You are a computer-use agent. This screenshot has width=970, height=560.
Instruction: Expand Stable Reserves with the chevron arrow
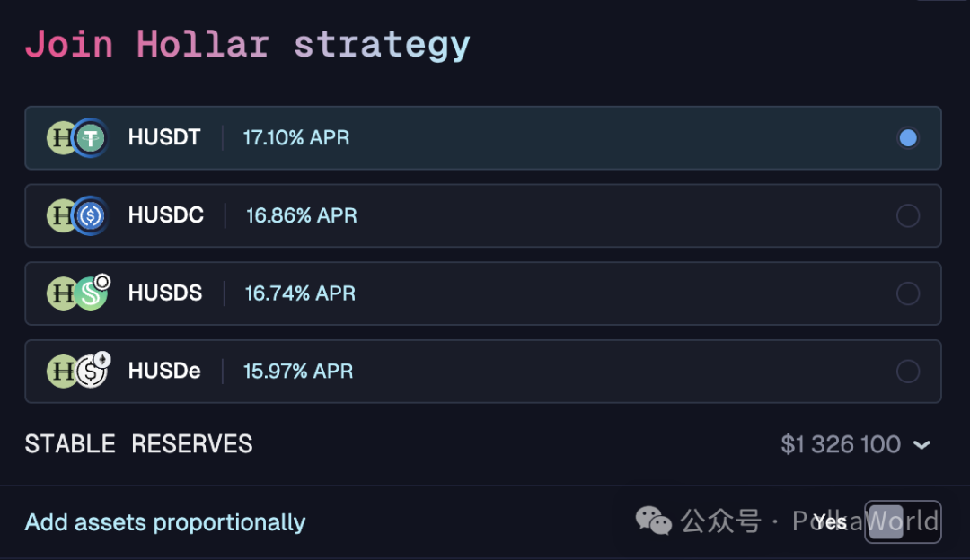pyautogui.click(x=921, y=444)
